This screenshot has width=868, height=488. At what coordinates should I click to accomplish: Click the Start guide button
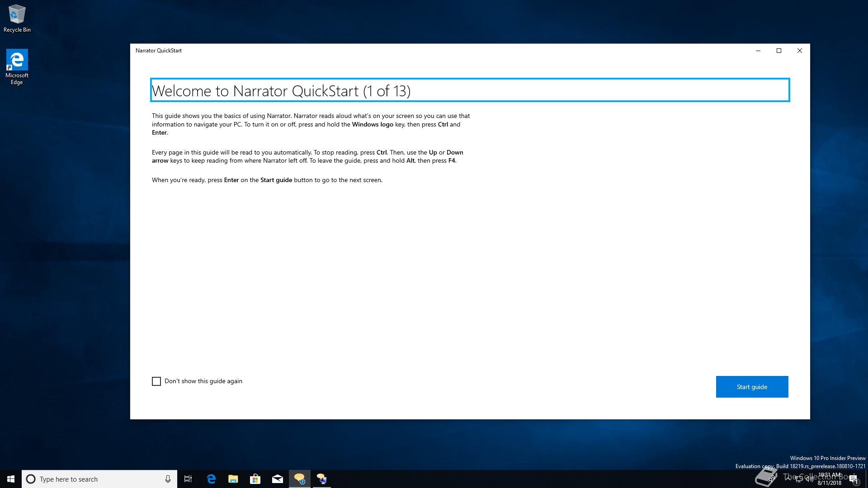(x=752, y=387)
